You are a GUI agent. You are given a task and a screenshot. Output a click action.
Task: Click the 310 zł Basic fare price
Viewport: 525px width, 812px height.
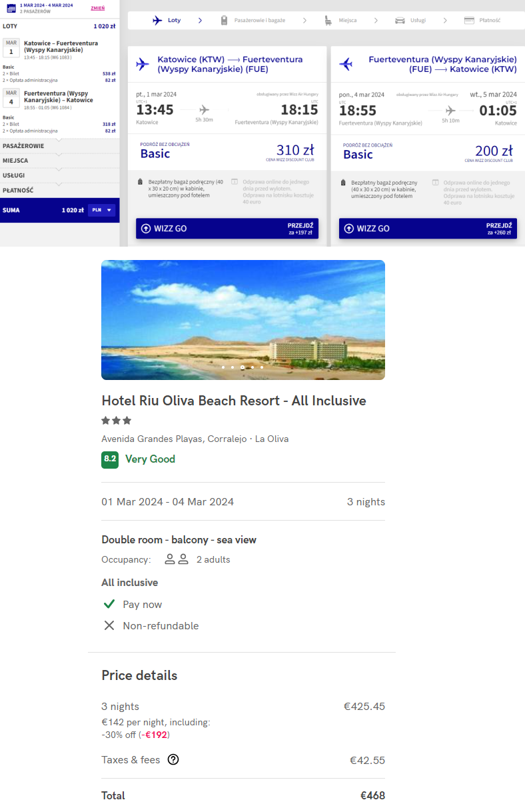click(294, 151)
